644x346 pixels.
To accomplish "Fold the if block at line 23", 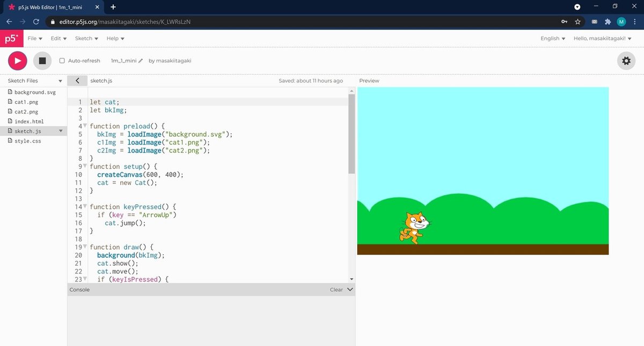I will click(85, 279).
